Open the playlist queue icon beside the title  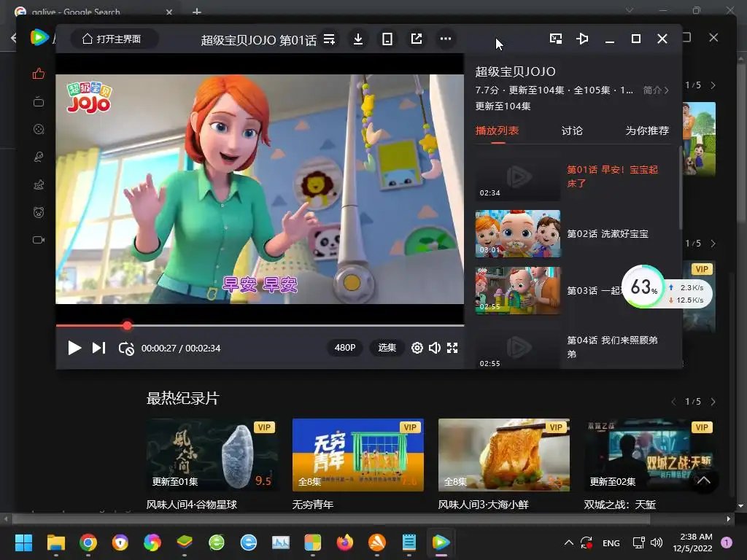point(329,39)
